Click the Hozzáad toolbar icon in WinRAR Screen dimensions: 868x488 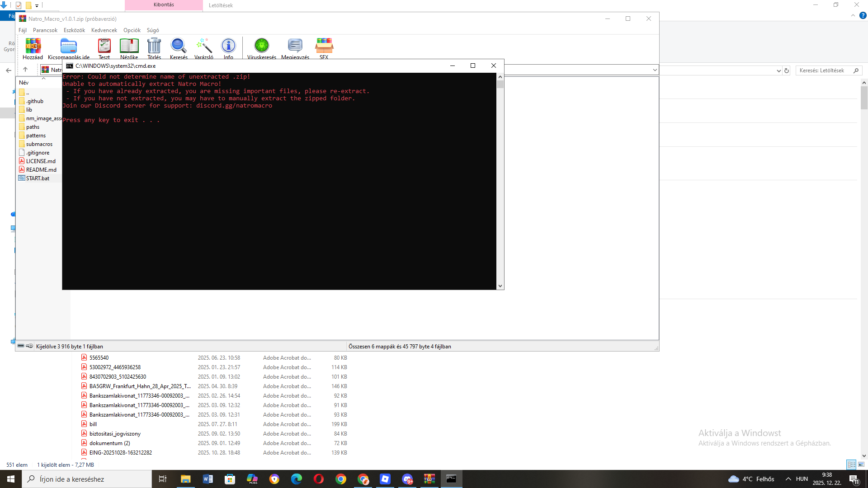[x=33, y=47]
